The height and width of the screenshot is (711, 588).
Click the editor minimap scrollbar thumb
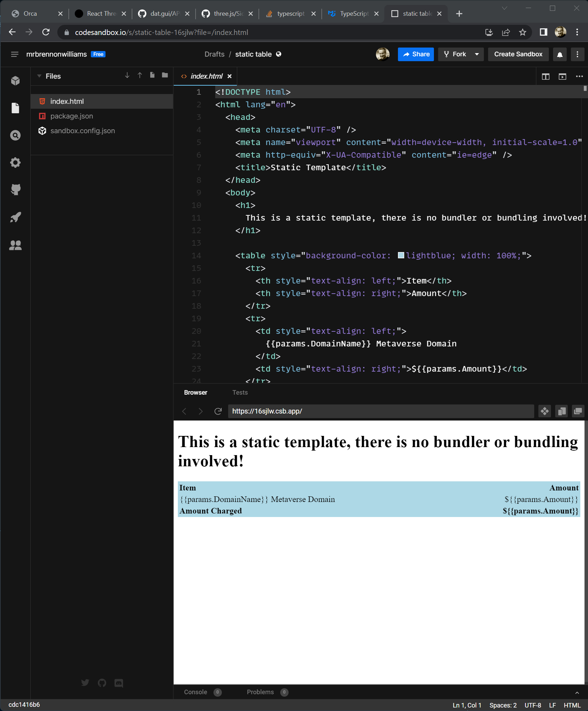click(585, 88)
